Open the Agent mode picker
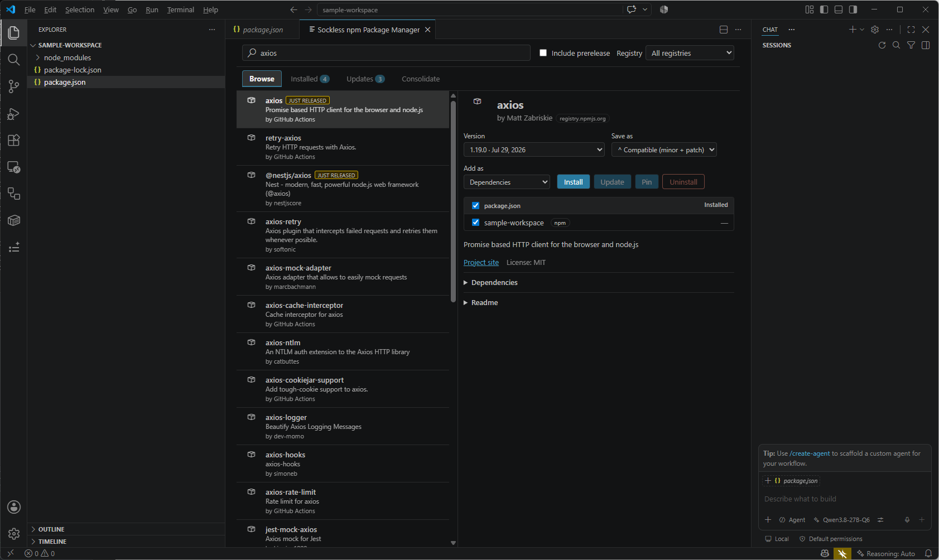Image resolution: width=939 pixels, height=560 pixels. point(792,520)
